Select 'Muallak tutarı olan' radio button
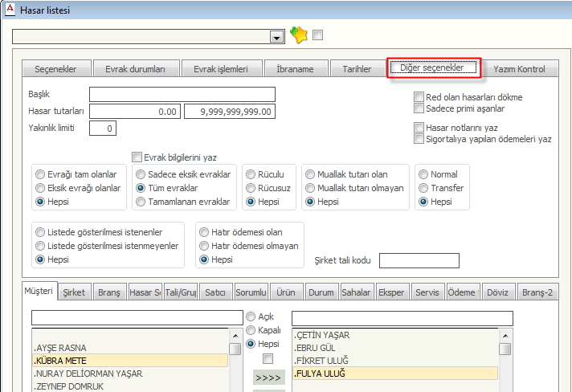The image size is (572, 392). 309,174
